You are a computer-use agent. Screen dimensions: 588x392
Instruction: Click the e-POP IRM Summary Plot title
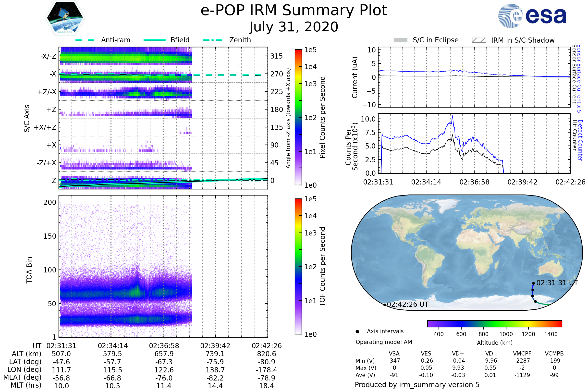(x=294, y=11)
